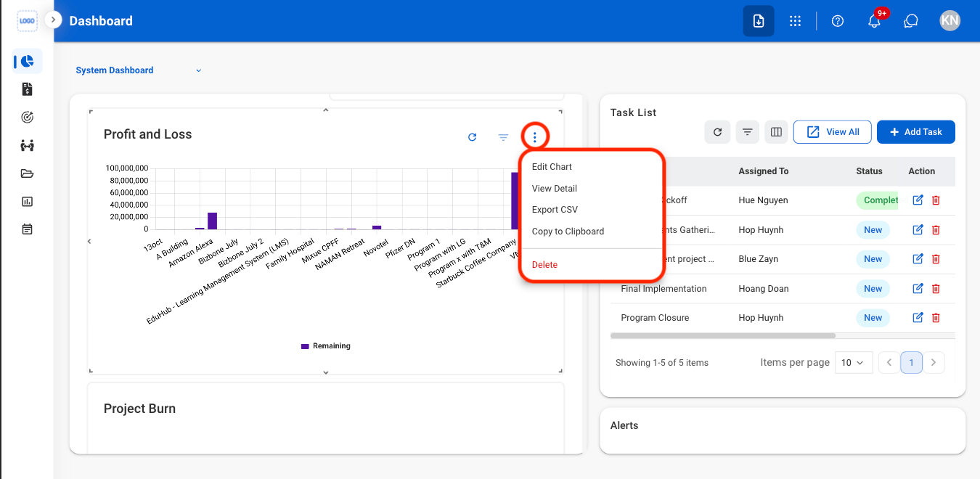Image resolution: width=980 pixels, height=479 pixels.
Task: Open the help question mark icon
Action: tap(838, 21)
